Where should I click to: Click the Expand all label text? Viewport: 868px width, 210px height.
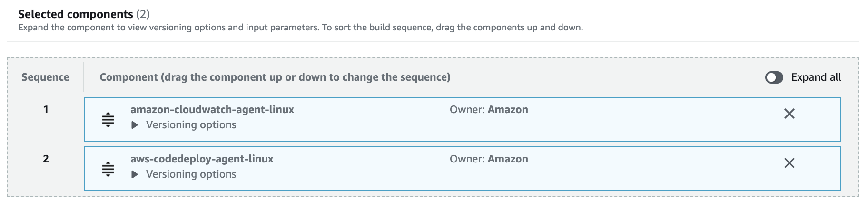pos(816,77)
